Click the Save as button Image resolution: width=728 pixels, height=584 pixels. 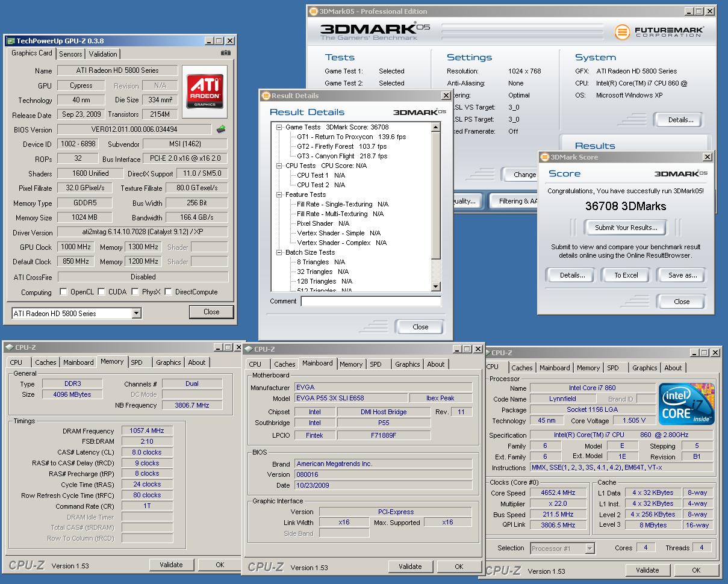[682, 275]
